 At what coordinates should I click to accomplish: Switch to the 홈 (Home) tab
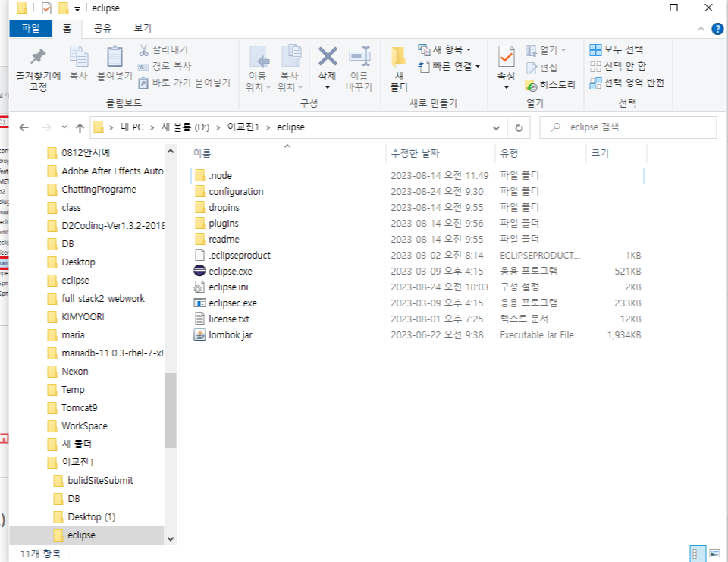pos(67,28)
